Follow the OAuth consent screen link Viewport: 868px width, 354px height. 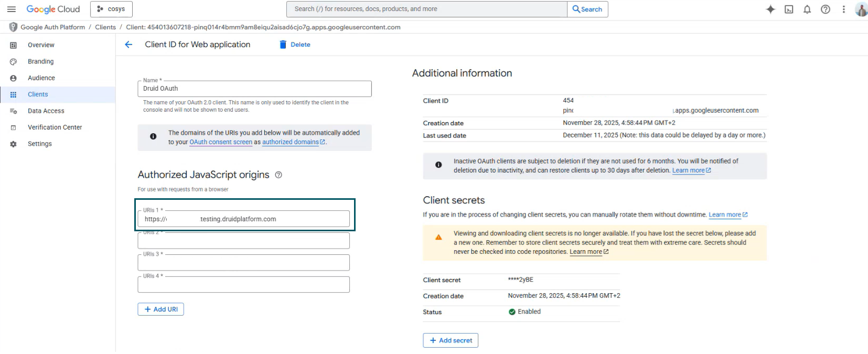point(221,142)
